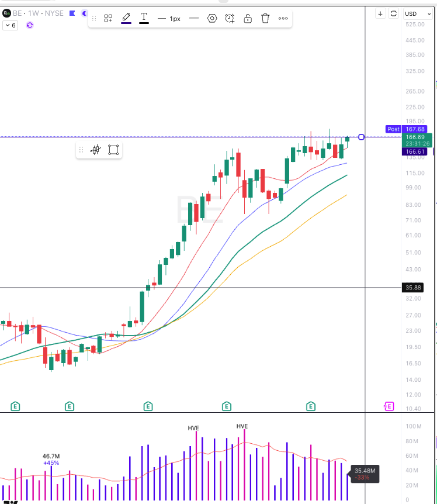Grab the small toolbar drag handle

[81, 150]
